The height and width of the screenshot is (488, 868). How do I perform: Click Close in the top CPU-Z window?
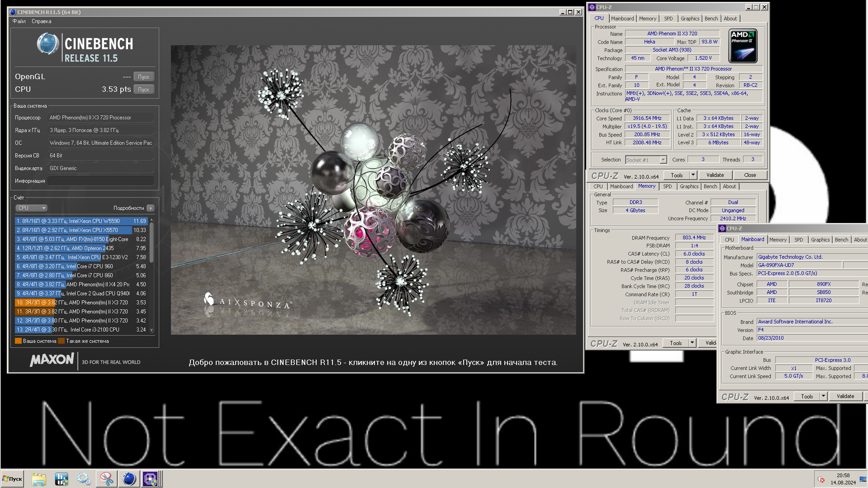click(750, 175)
